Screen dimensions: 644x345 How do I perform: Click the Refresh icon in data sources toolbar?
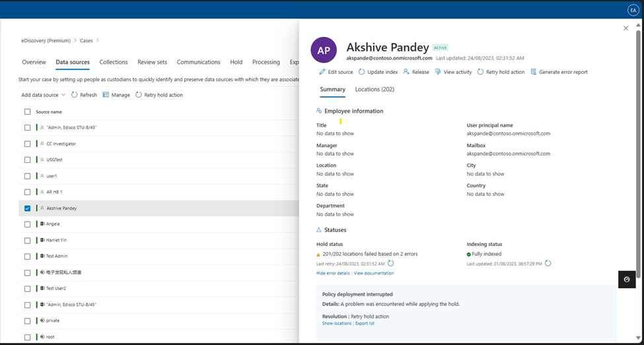(75, 95)
